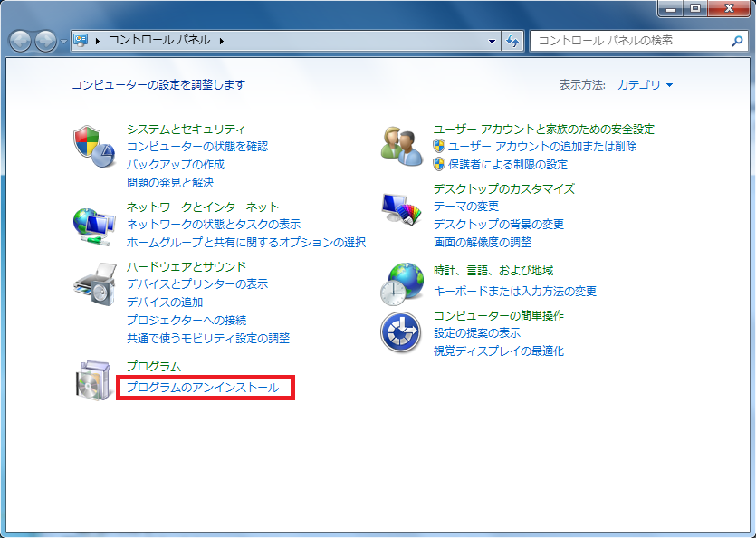The width and height of the screenshot is (756, 538).
Task: Open システムとセキュリティ category
Action: 187,129
